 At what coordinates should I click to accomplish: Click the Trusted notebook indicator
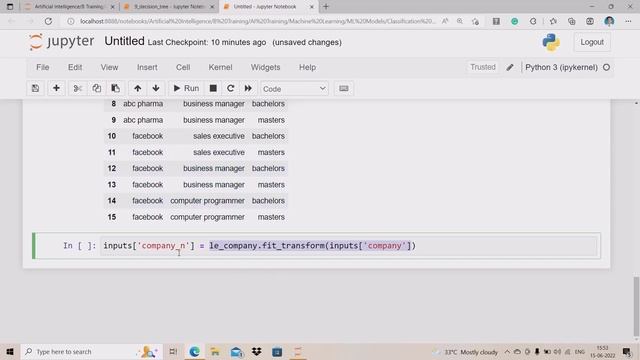pos(483,67)
